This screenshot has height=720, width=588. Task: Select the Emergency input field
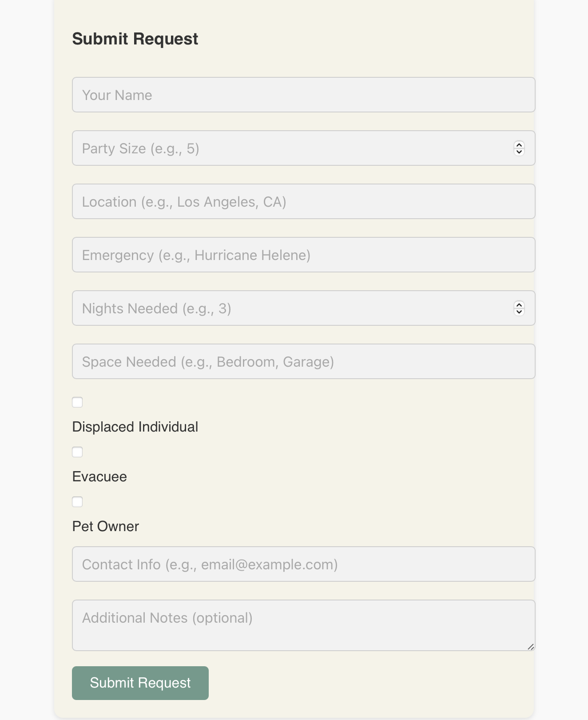[303, 255]
